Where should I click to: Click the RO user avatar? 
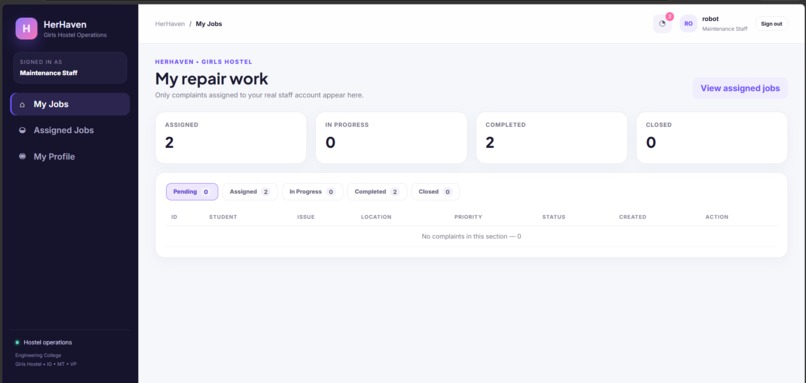[x=688, y=24]
